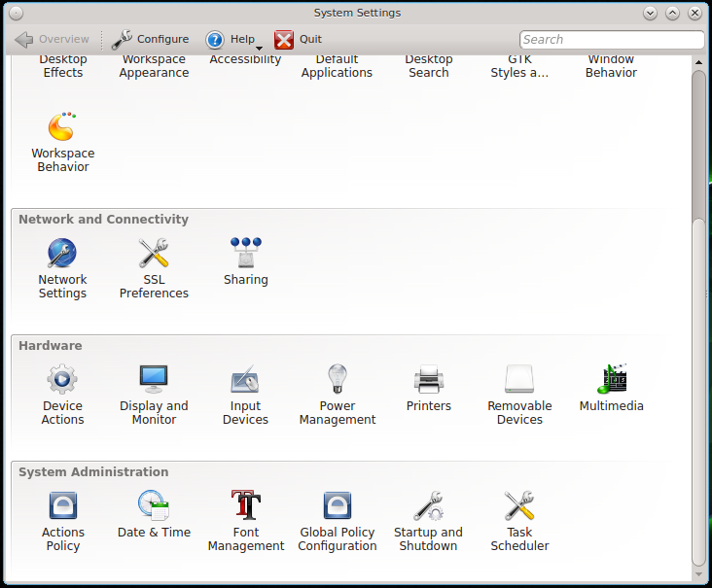Click the Default Applications label
The height and width of the screenshot is (588, 712).
[x=337, y=66]
